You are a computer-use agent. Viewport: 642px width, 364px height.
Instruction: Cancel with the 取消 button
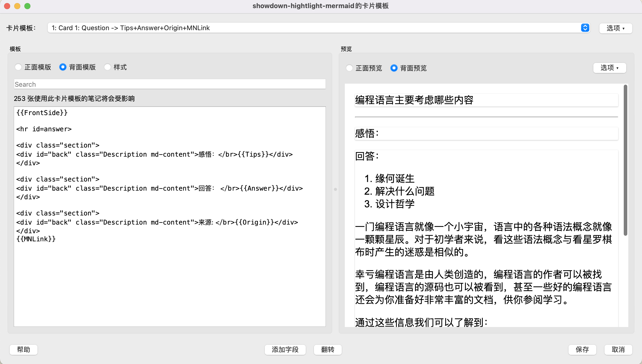coord(618,350)
